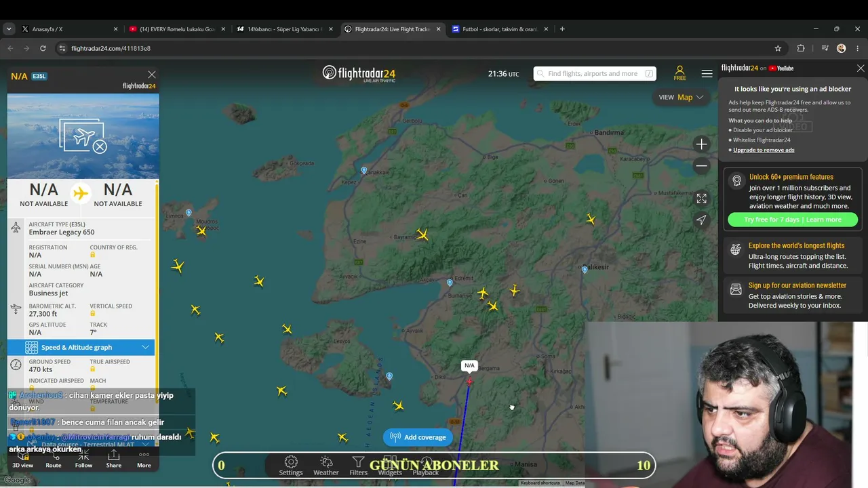Viewport: 868px width, 488px height.
Task: Click the locked Country of Reg. value
Action: tap(93, 255)
